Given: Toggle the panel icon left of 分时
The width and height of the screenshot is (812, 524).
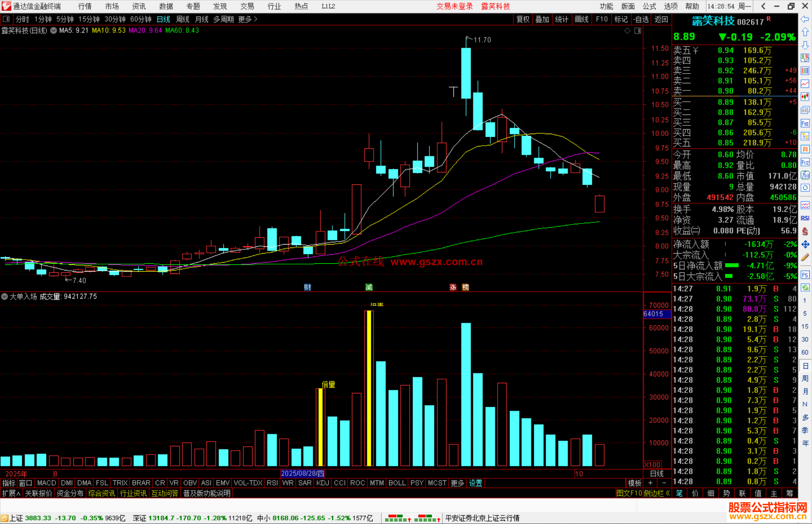Looking at the screenshot, I should click(x=6, y=19).
